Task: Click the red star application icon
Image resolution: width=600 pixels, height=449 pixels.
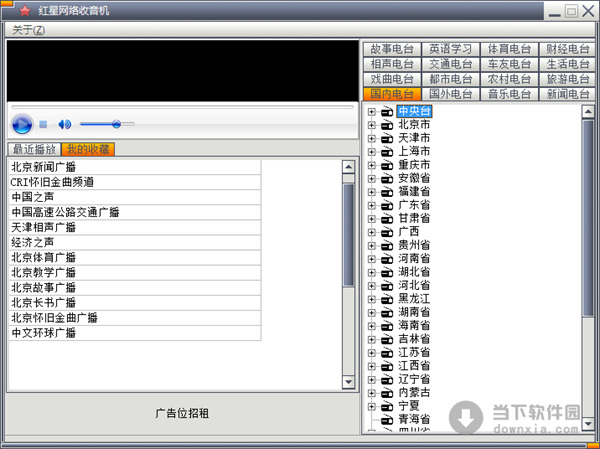Action: click(24, 10)
